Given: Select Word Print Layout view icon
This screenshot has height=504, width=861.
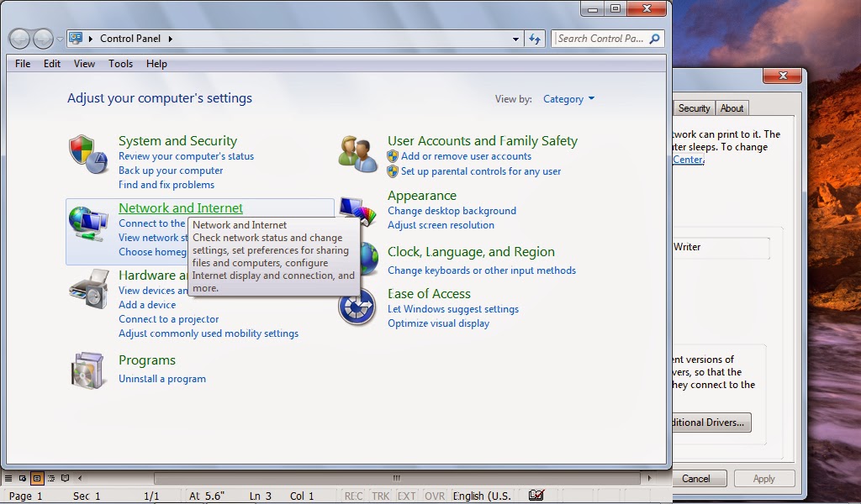Looking at the screenshot, I should 37,478.
